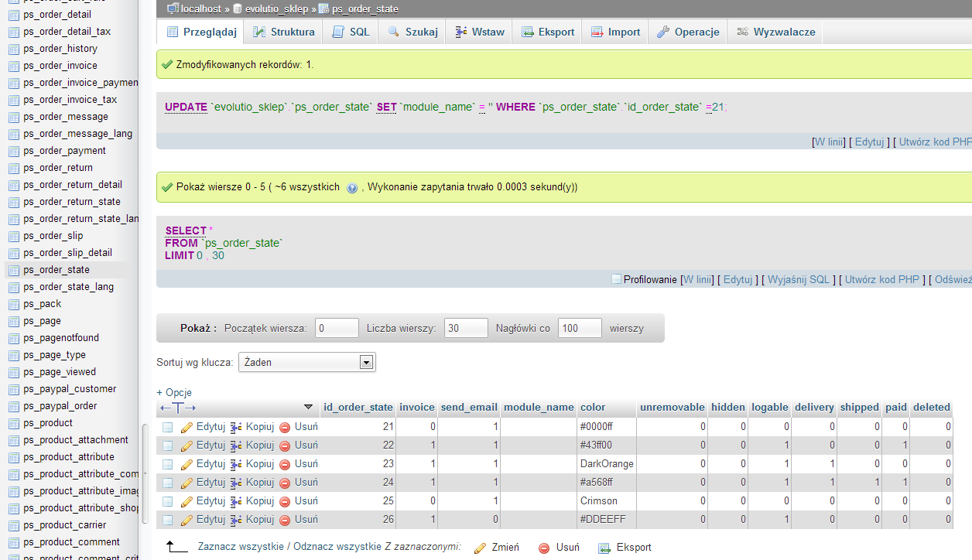Open the Operacje tab

coord(688,32)
